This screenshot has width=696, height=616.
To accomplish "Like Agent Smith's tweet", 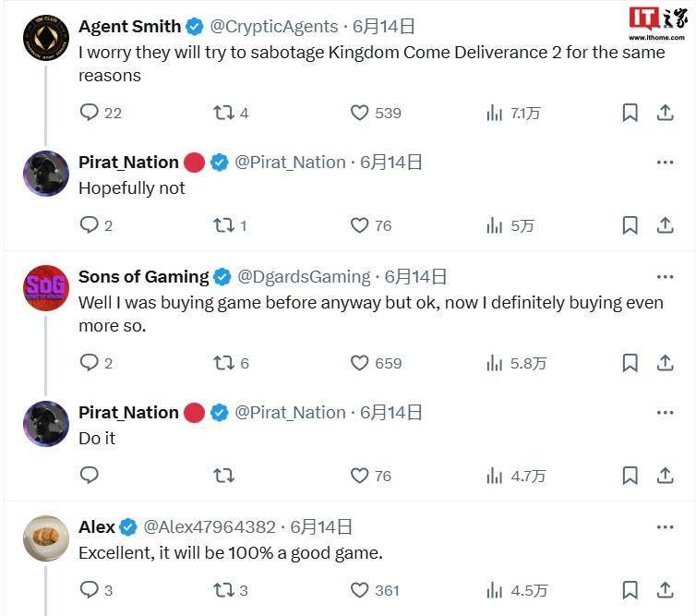I will tap(360, 113).
